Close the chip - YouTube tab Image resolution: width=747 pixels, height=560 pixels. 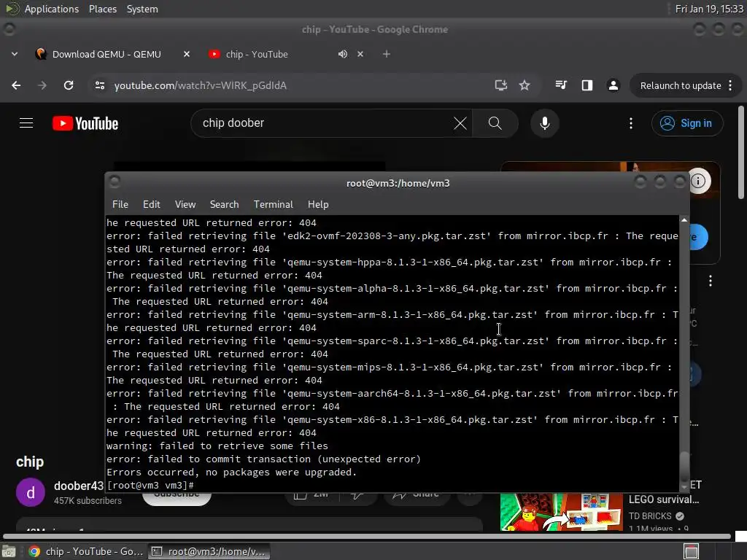[360, 54]
